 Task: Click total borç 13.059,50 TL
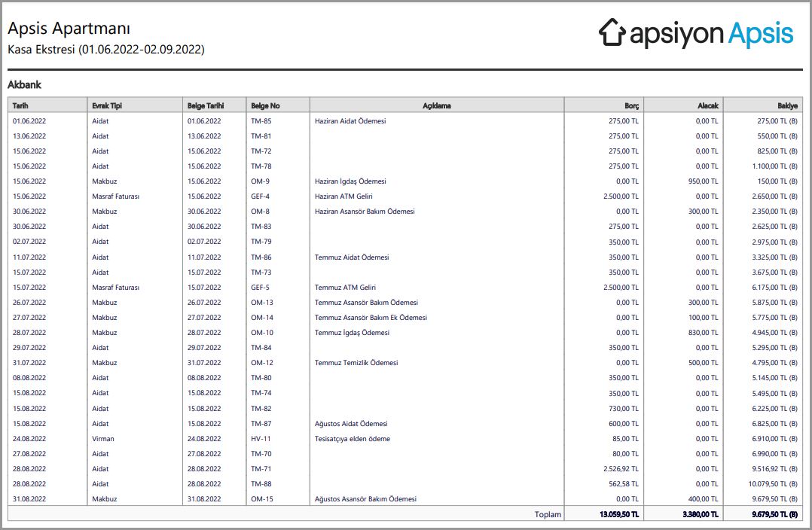coord(619,514)
